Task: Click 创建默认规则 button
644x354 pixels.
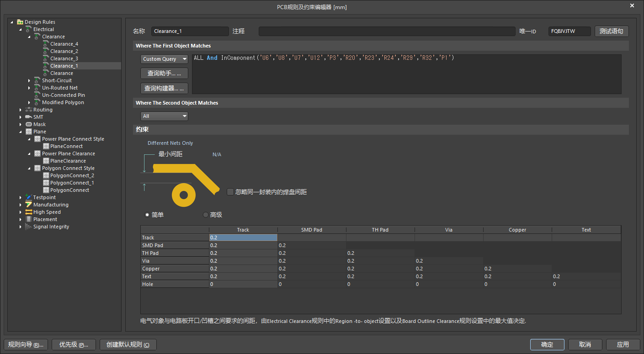Action: (128, 344)
